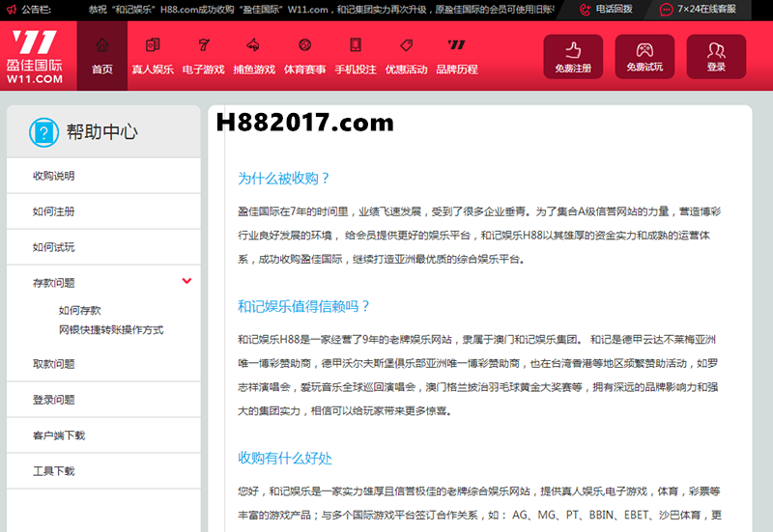The image size is (773, 532).
Task: Open the 体育赛事 menu label
Action: click(305, 70)
